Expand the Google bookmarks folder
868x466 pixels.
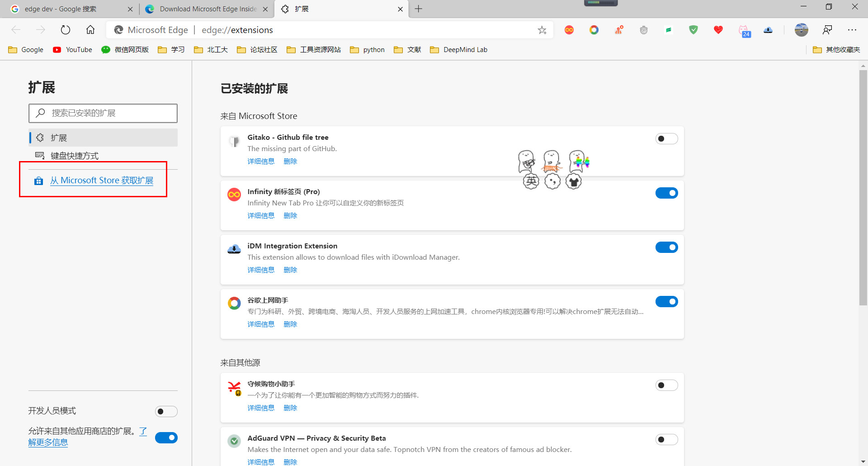26,50
